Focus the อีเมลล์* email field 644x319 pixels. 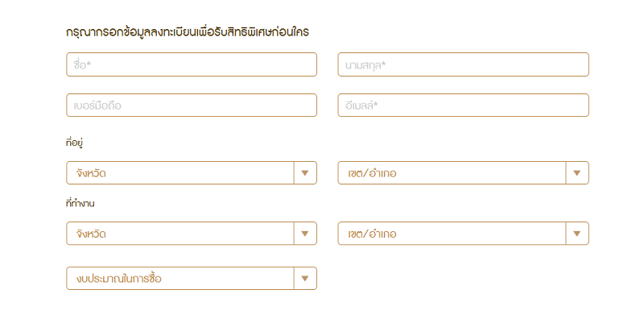(x=464, y=106)
